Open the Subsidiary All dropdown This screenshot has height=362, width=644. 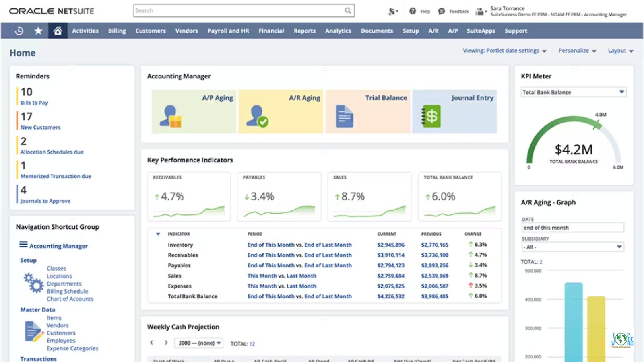(573, 247)
